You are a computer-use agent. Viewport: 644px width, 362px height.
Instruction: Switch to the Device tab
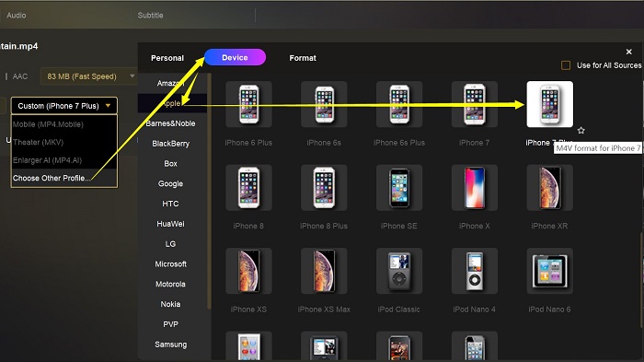(x=235, y=58)
